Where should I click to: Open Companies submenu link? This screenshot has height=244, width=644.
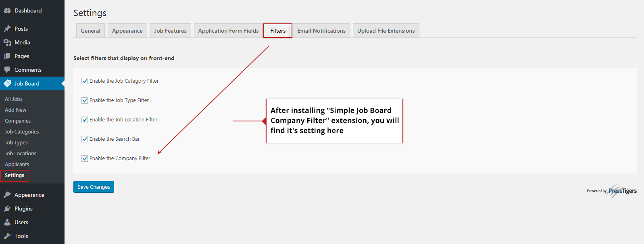(x=18, y=121)
